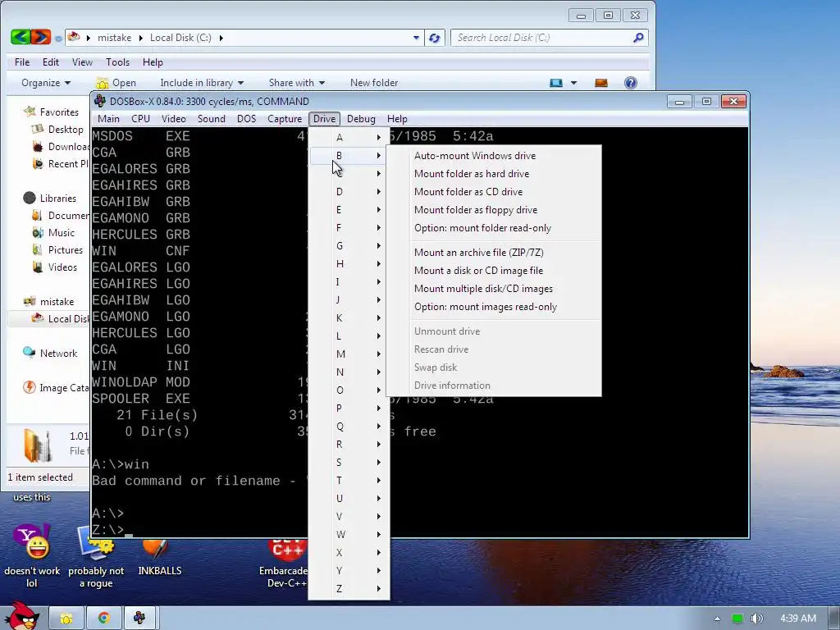The height and width of the screenshot is (630, 840).
Task: Open the 'probably not a rogue' desktop icon
Action: pos(96,556)
